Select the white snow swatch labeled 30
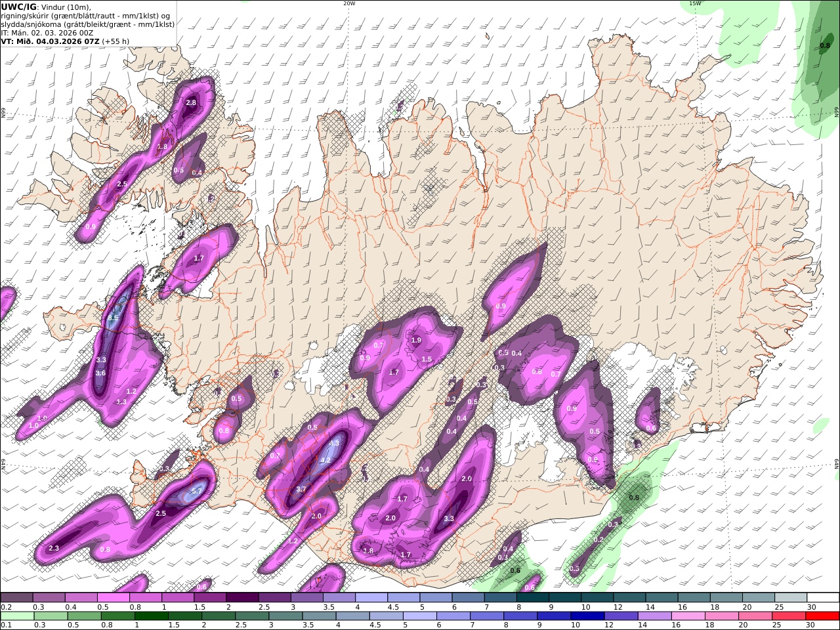Viewport: 840px width, 630px height. click(822, 598)
